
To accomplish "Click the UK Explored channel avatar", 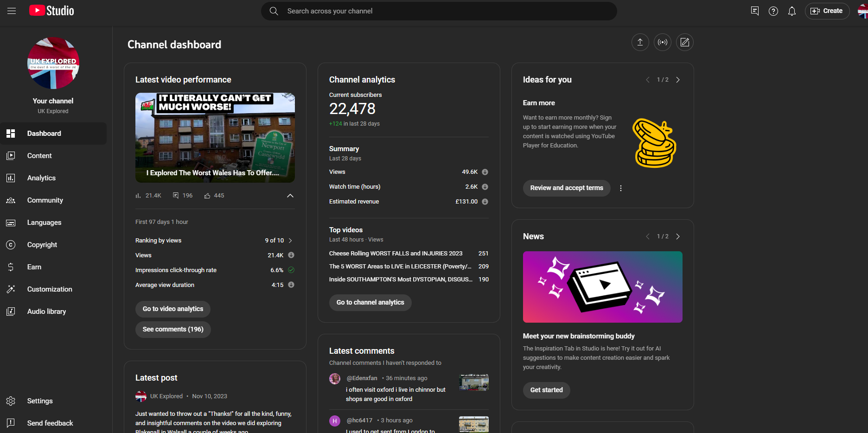I will (53, 63).
